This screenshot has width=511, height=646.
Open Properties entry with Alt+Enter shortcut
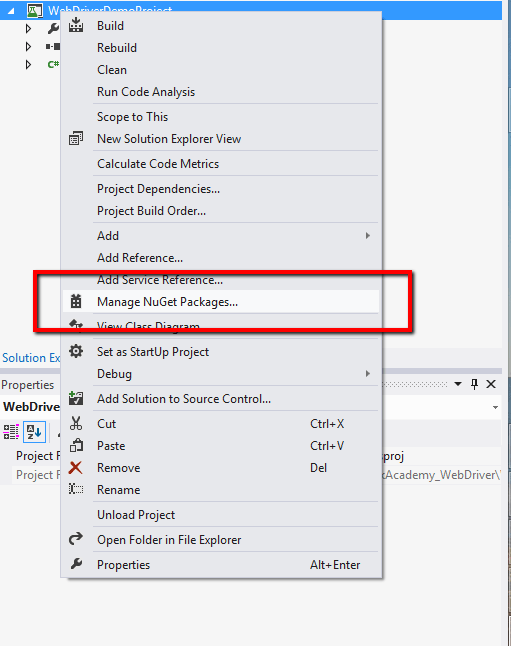coord(220,565)
